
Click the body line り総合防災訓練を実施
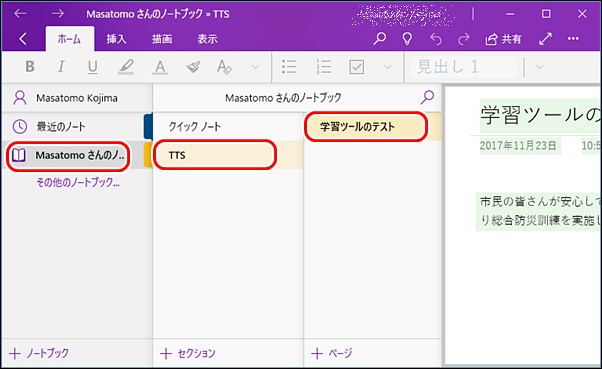[x=541, y=220]
